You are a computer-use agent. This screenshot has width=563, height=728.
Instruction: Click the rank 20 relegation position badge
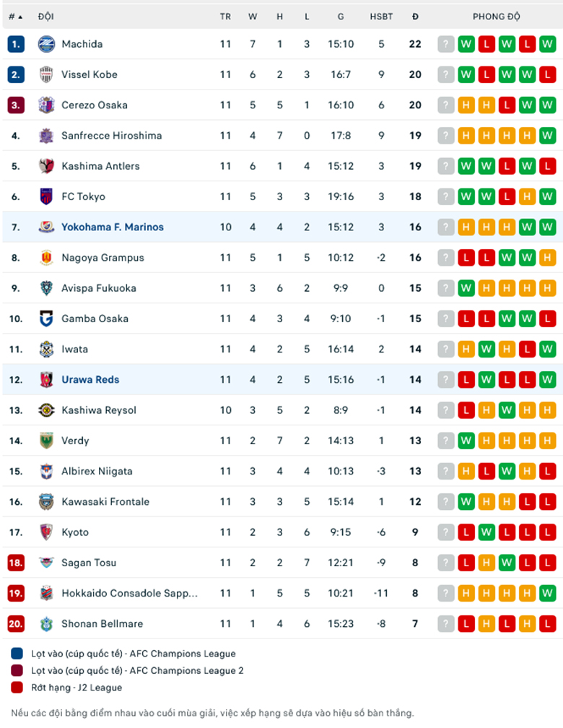[16, 624]
